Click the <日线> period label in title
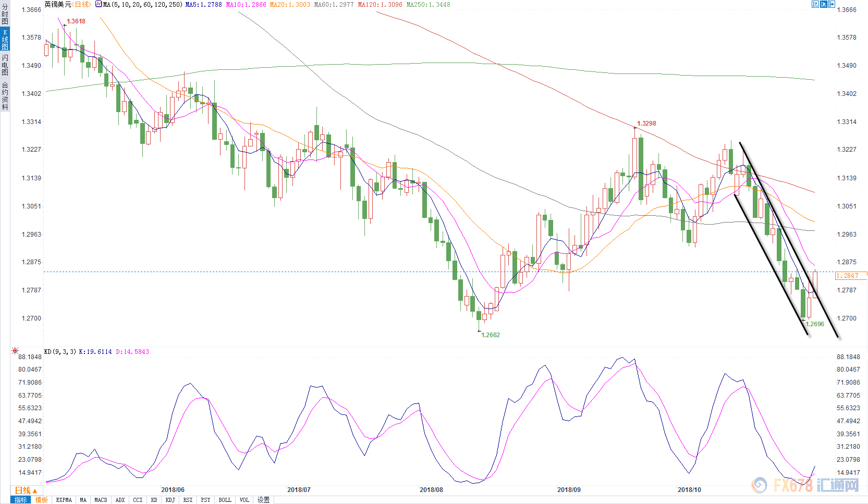 point(81,4)
